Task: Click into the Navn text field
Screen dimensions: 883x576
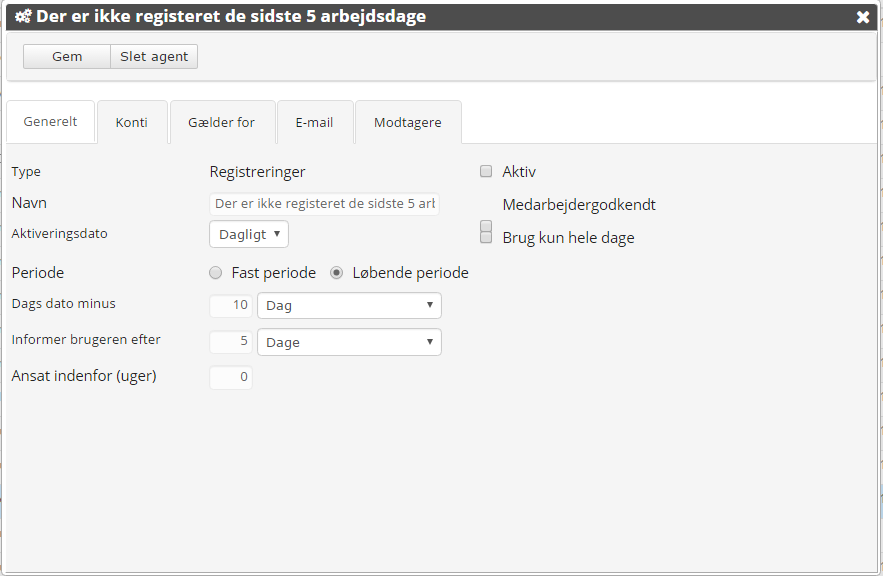Action: coord(325,204)
